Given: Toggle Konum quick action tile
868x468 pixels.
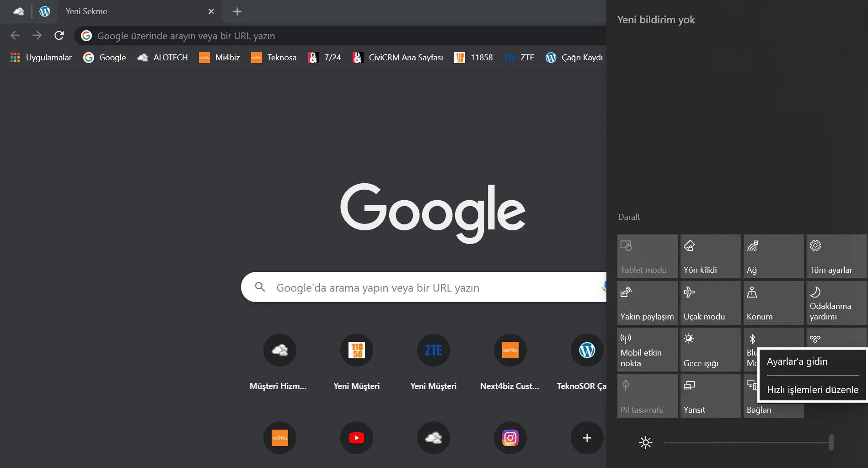Looking at the screenshot, I should pyautogui.click(x=773, y=303).
